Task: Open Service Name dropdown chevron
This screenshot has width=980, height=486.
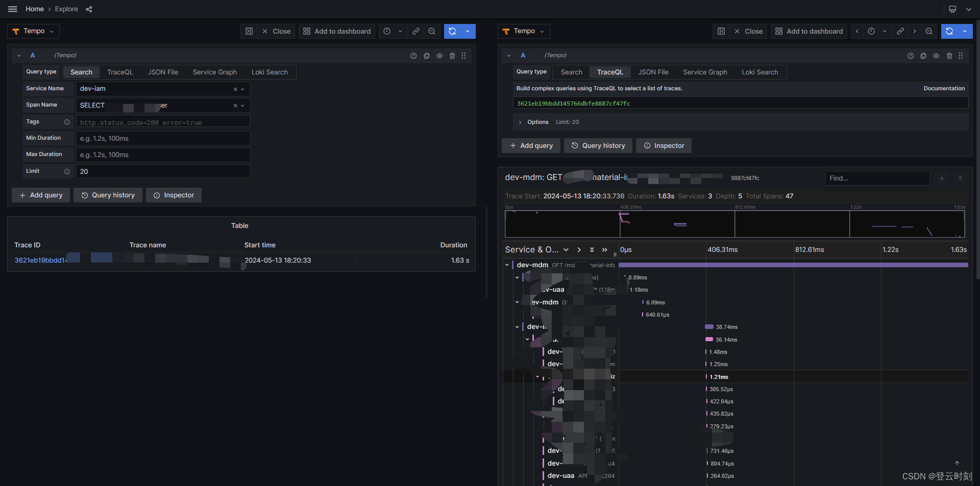Action: (x=243, y=89)
